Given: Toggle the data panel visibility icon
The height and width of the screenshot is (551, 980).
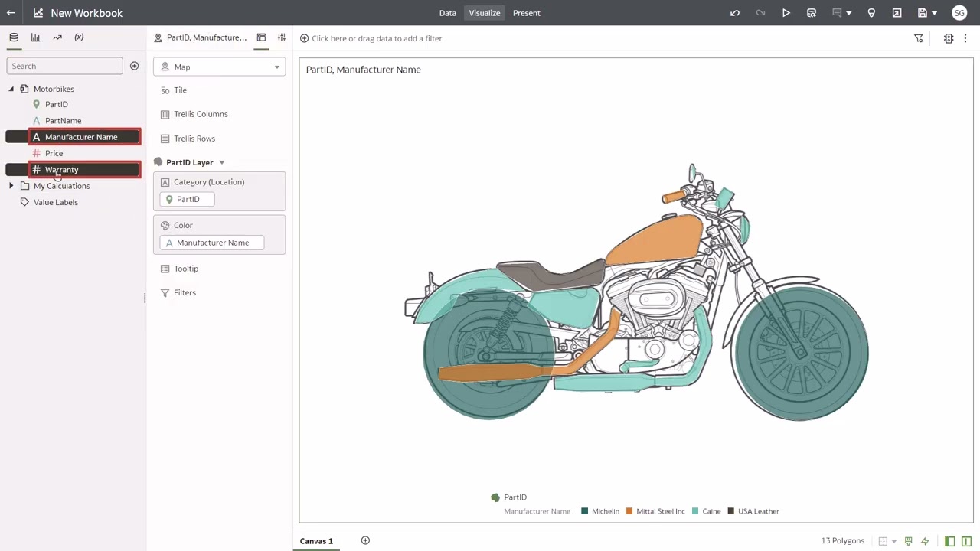Looking at the screenshot, I should pos(950,541).
